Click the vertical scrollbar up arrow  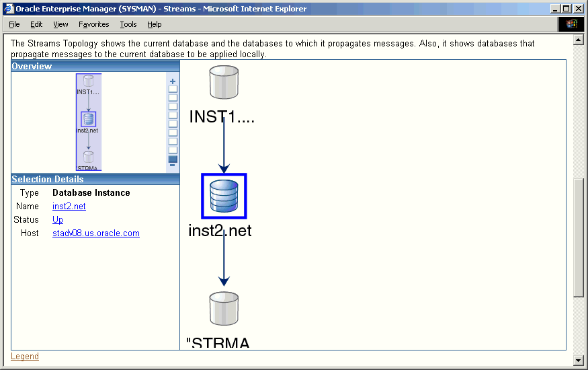click(x=579, y=40)
